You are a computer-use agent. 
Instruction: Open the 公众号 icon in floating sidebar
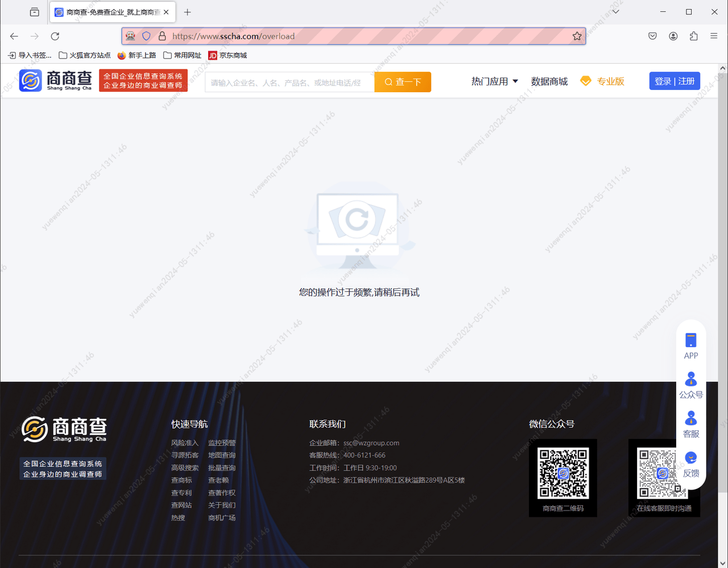point(690,380)
